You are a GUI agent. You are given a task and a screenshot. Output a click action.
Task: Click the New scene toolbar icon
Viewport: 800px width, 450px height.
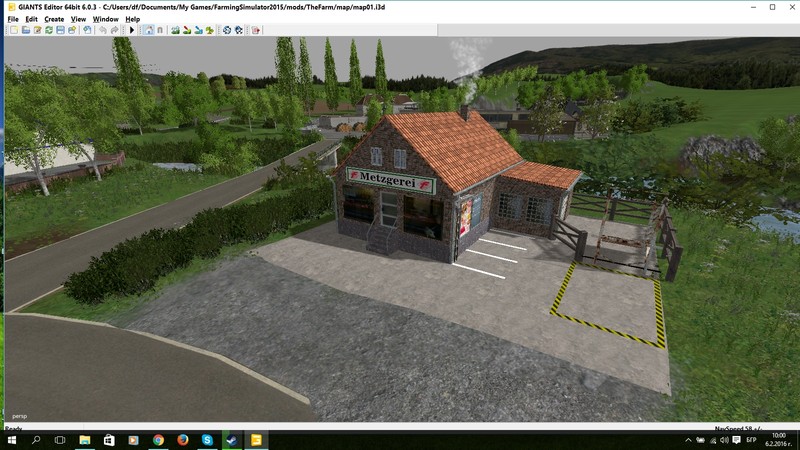pos(13,30)
